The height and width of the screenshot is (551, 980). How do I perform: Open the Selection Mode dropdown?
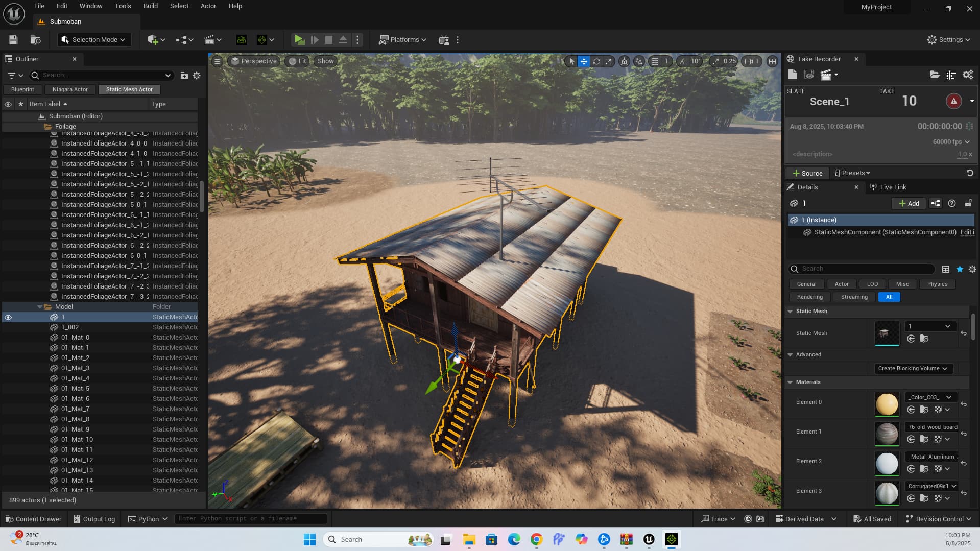pos(94,40)
